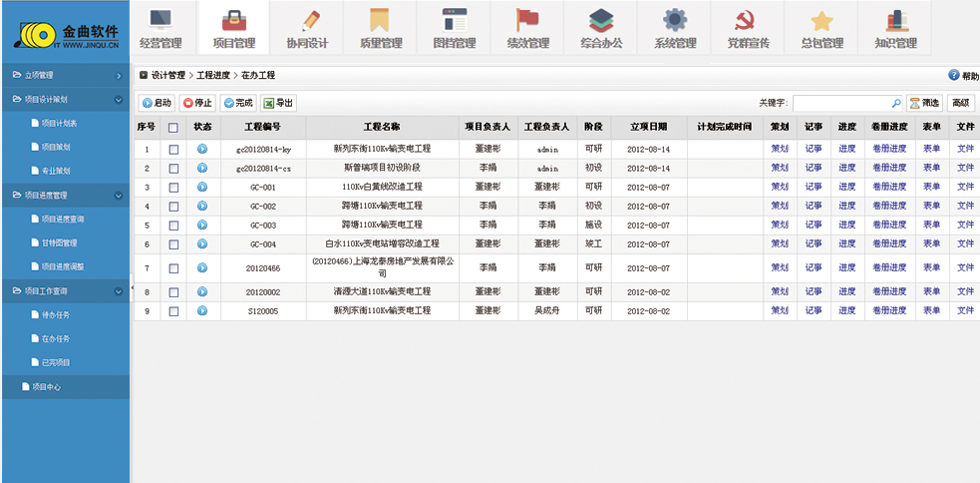The width and height of the screenshot is (980, 483).
Task: Select the 绩效管理 red flag icon
Action: [x=527, y=21]
